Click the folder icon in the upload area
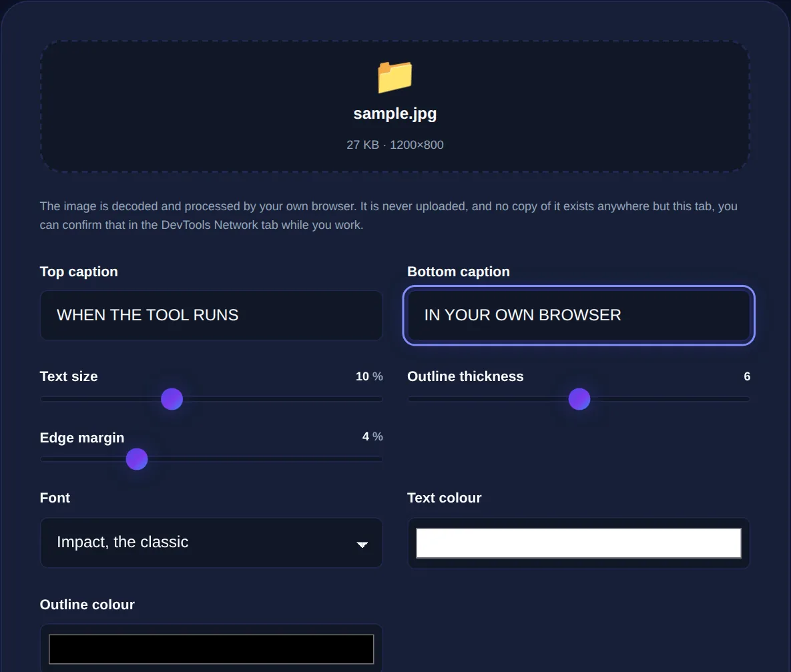The image size is (791, 672). [395, 77]
